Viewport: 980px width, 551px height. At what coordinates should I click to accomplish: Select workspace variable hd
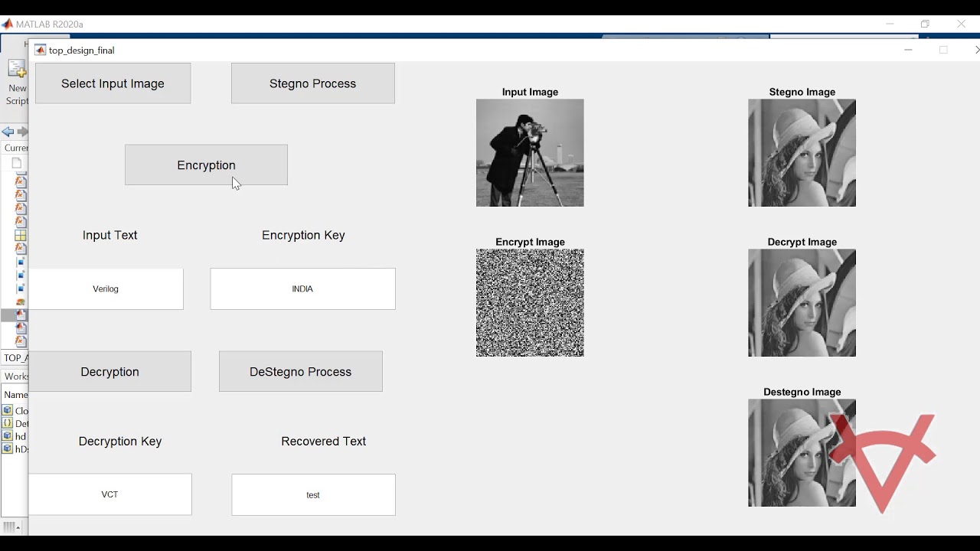click(15, 436)
